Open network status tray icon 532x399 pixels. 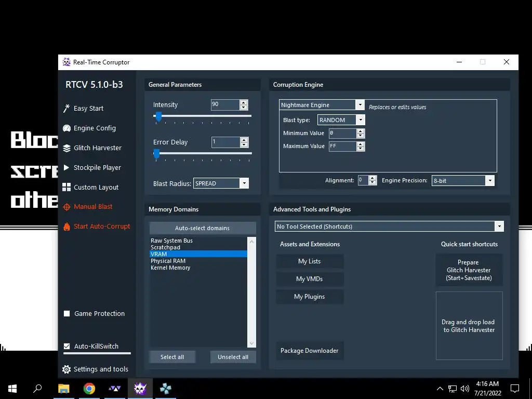[x=453, y=389]
